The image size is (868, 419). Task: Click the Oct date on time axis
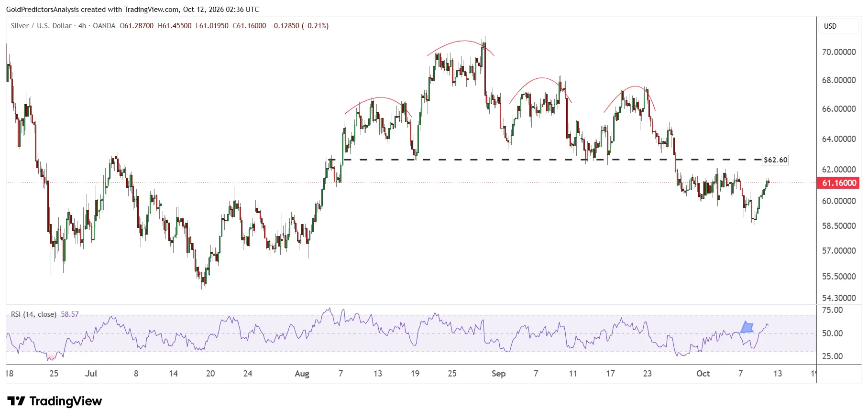703,374
